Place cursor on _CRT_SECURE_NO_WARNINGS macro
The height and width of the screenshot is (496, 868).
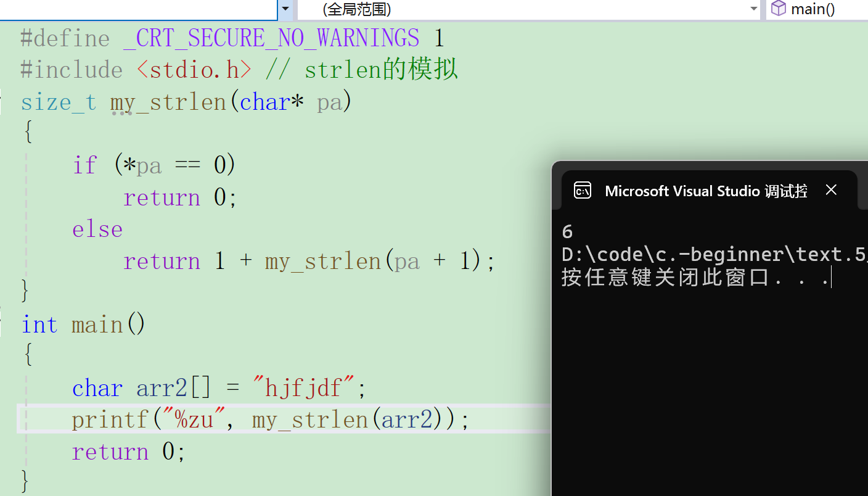point(271,39)
